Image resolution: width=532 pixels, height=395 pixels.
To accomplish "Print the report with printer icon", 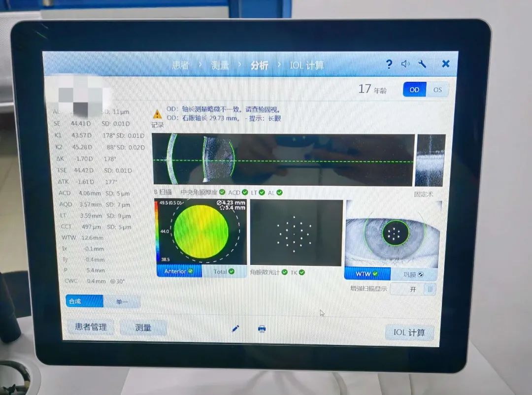I will (x=262, y=329).
